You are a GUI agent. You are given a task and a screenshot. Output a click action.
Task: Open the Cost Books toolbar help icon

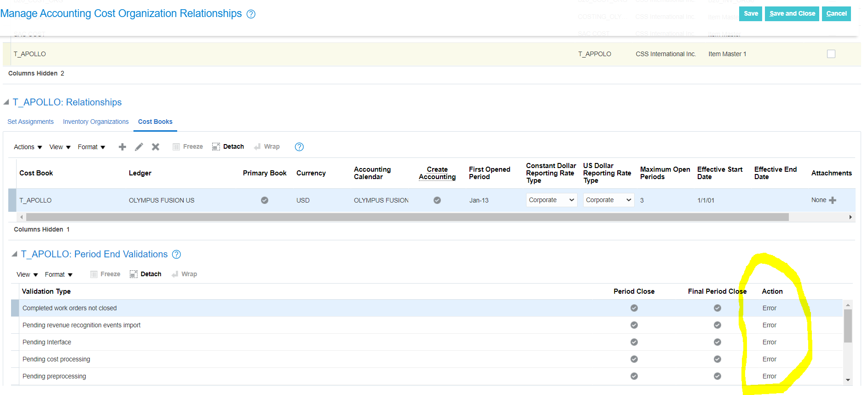click(299, 147)
